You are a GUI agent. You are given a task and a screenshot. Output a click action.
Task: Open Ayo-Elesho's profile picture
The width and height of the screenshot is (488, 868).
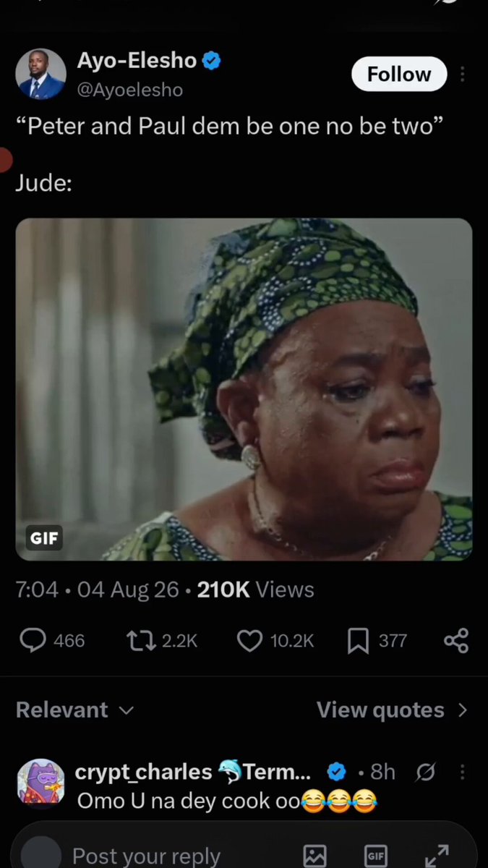coord(41,75)
